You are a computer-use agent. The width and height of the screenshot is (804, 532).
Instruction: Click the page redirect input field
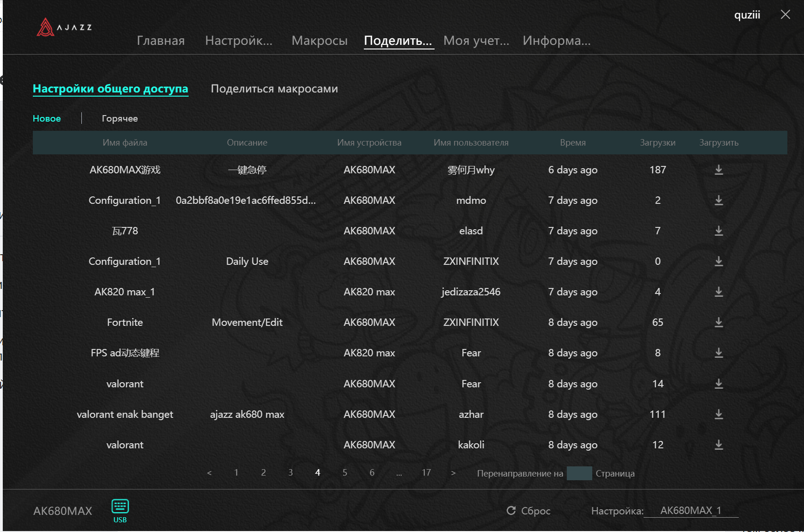point(579,473)
